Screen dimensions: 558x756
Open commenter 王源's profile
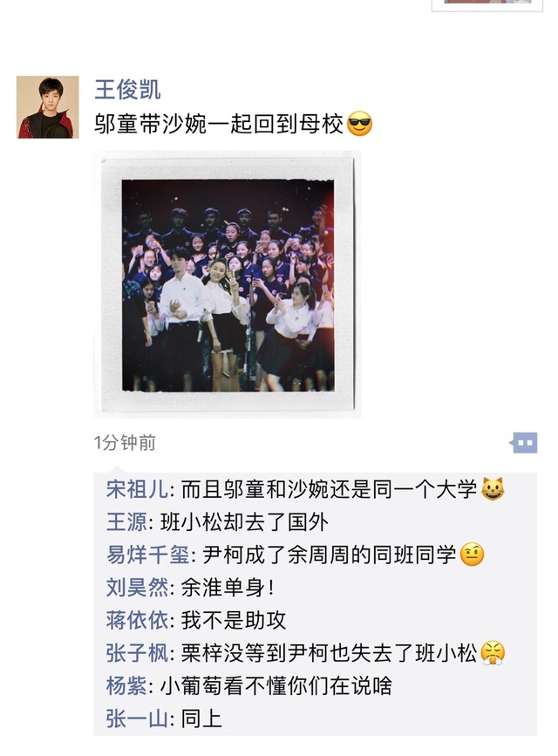(x=126, y=522)
